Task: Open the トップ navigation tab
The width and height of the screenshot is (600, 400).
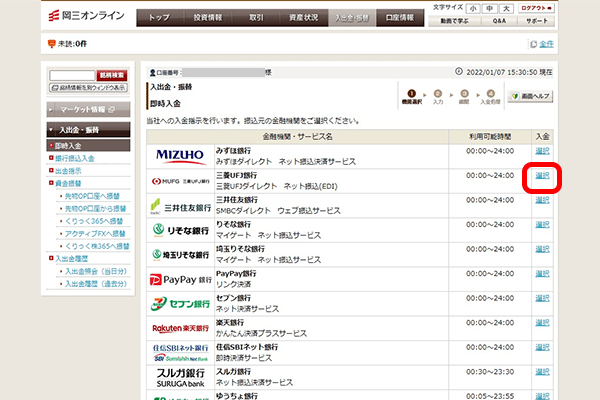Action: pyautogui.click(x=160, y=18)
